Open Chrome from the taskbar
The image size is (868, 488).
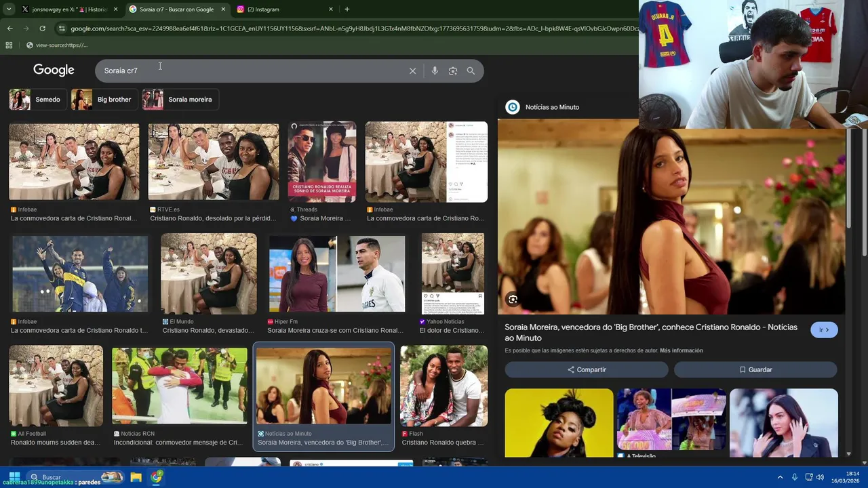[x=157, y=477]
